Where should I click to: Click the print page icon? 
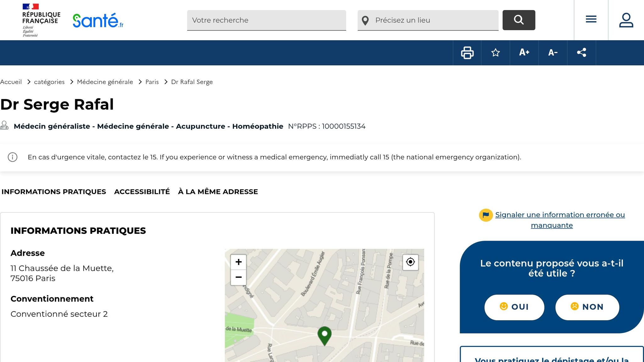pyautogui.click(x=467, y=52)
